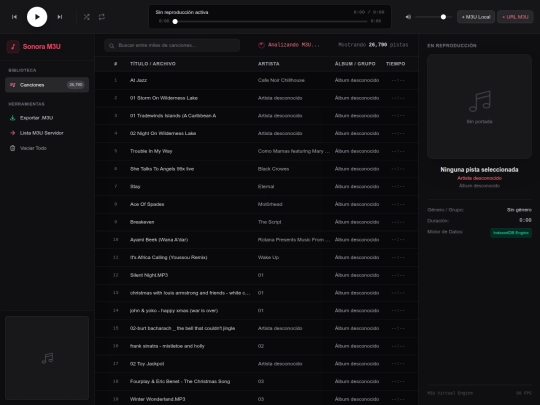Select track Winter Wonderland.MP3
The image size is (540, 405).
click(x=257, y=398)
